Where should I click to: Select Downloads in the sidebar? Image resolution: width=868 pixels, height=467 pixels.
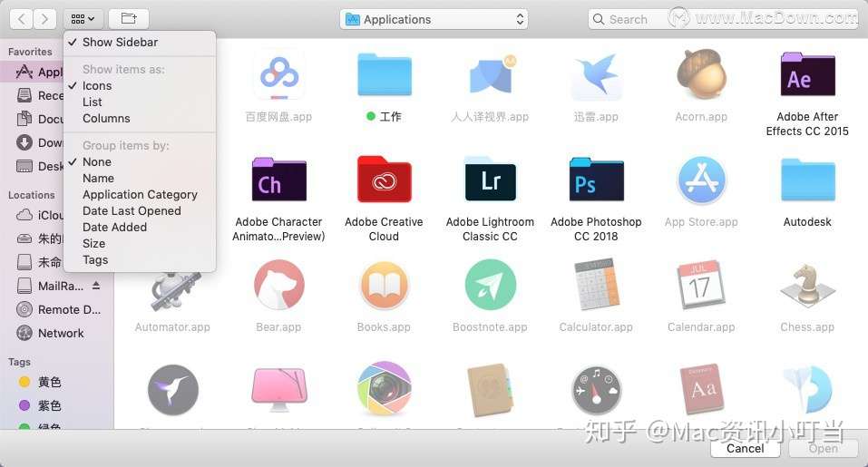pyautogui.click(x=34, y=142)
